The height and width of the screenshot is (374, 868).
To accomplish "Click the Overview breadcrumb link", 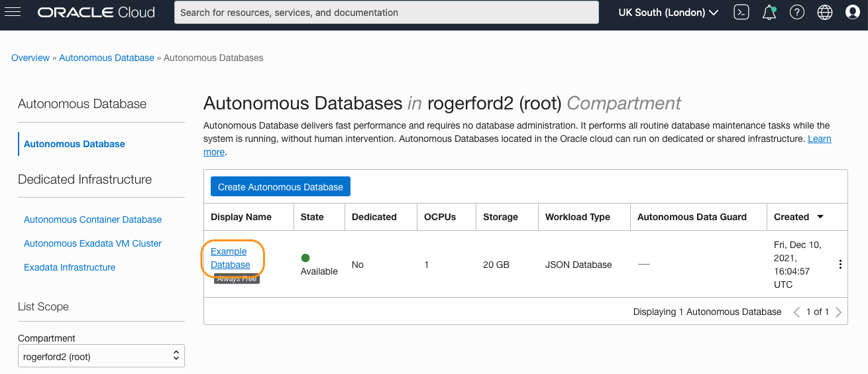I will (x=30, y=58).
